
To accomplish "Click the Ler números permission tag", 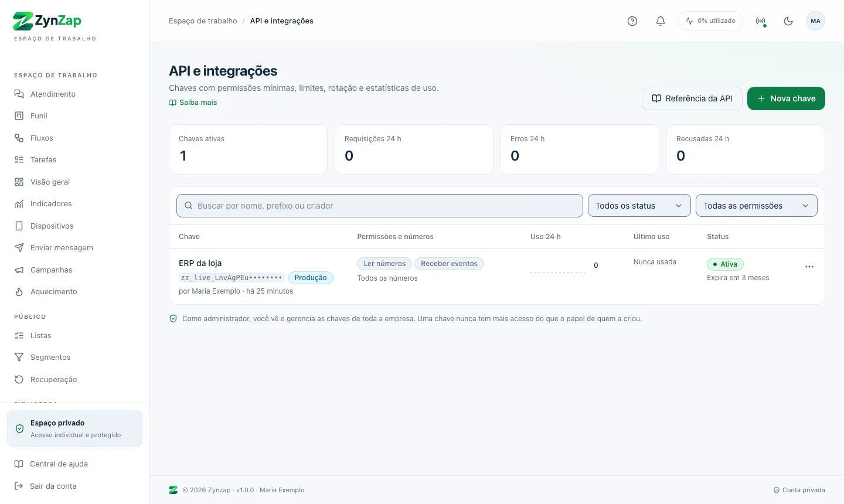I will coord(384,264).
